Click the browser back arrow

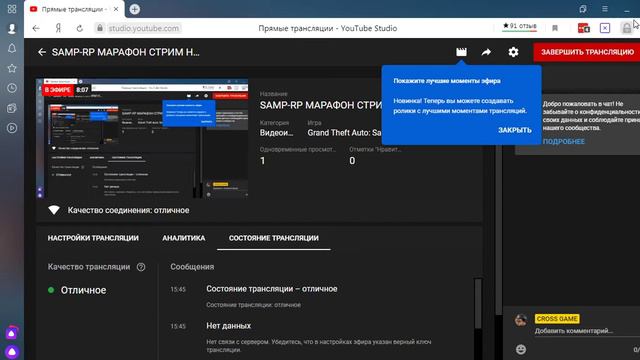tap(36, 28)
